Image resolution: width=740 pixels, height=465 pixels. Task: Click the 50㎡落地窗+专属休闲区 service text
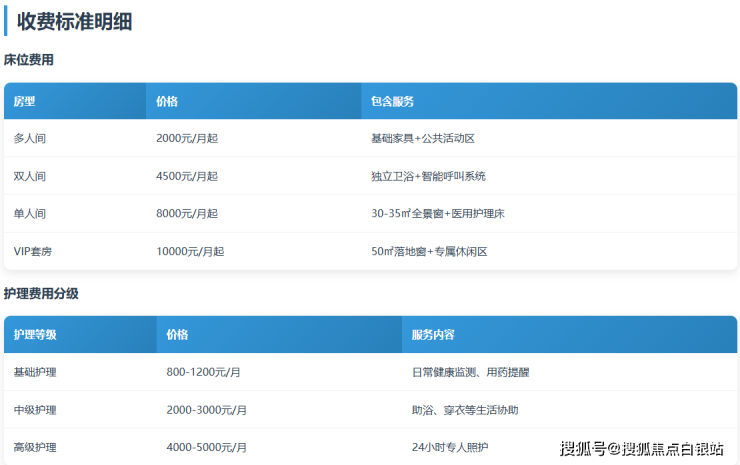click(x=429, y=252)
